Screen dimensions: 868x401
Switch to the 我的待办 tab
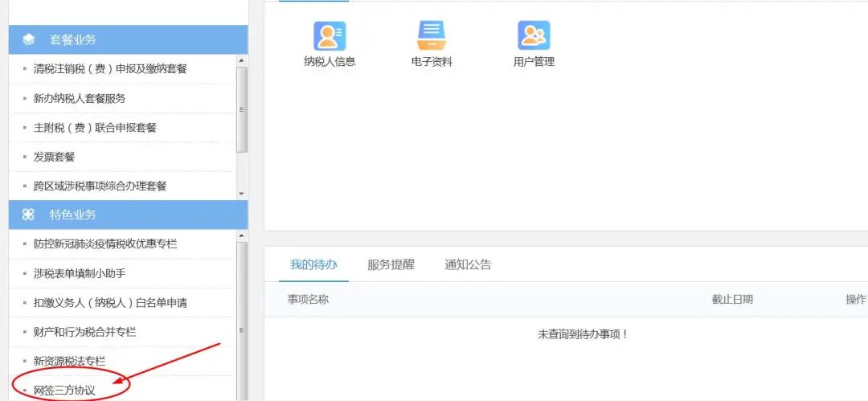click(313, 264)
